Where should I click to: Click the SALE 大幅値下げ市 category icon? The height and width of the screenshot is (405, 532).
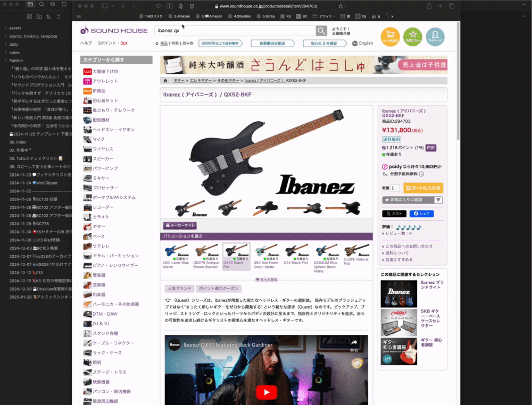pos(87,72)
